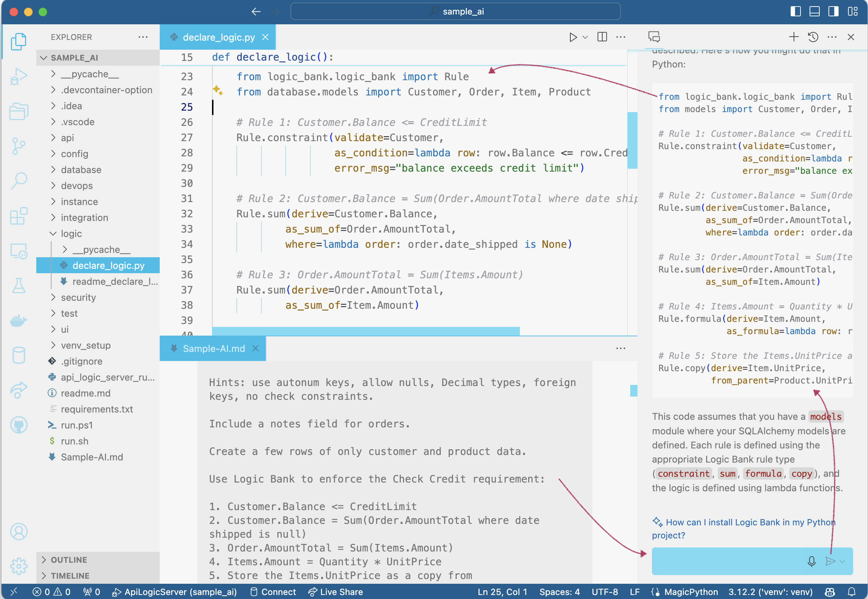The height and width of the screenshot is (599, 868).
Task: Switch to the Sample-AI.md tab
Action: pos(213,349)
